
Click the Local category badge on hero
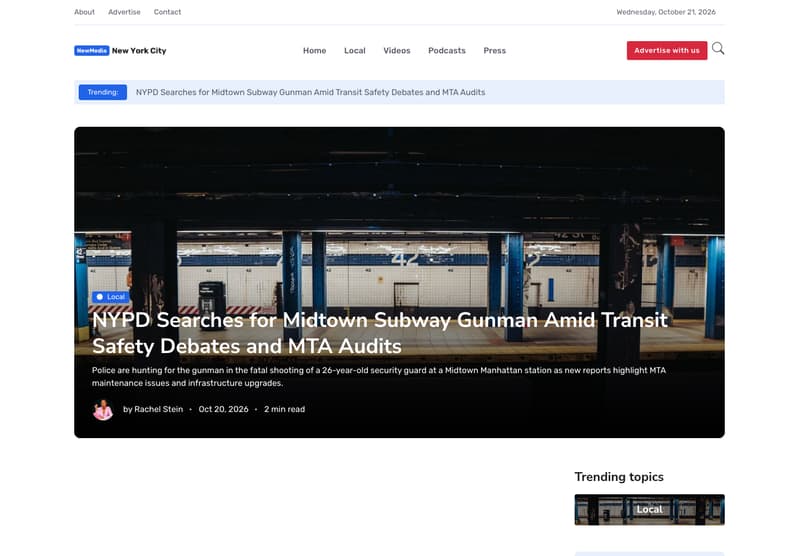[111, 297]
